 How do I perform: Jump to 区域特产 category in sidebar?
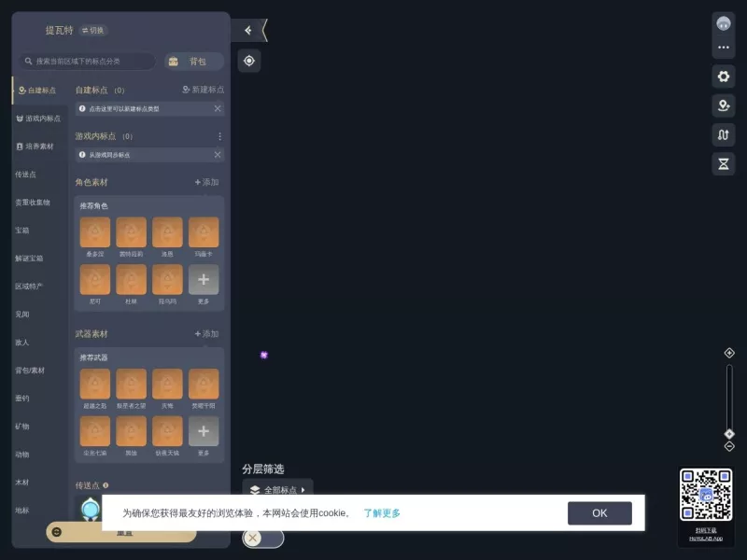coord(29,287)
